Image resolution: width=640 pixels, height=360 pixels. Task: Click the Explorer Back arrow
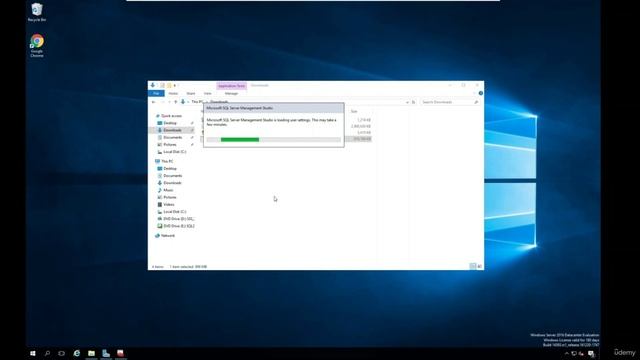click(153, 102)
